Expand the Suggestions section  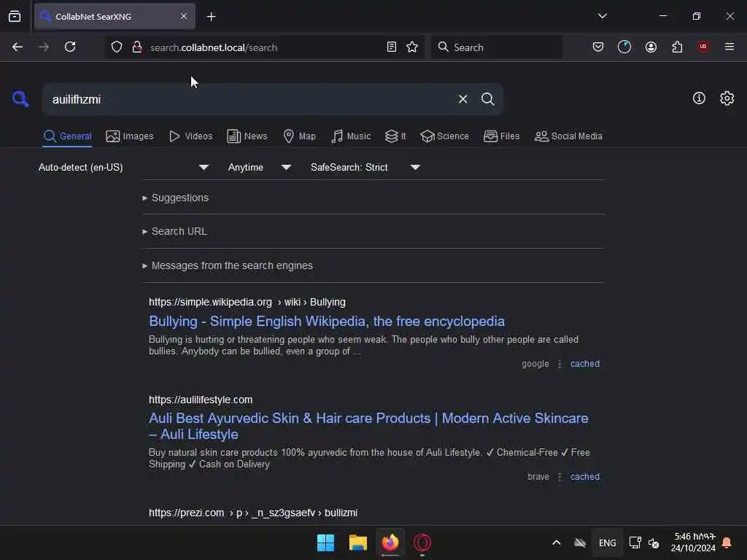click(175, 198)
